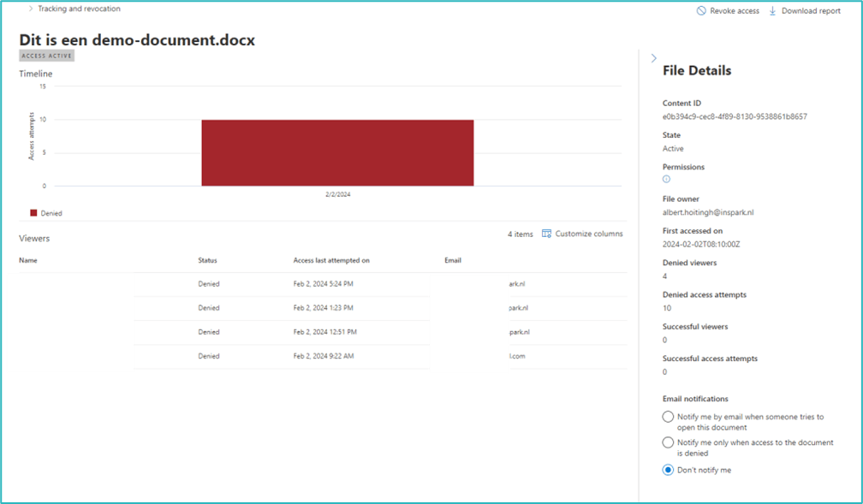Select notify only when access is denied
Image resolution: width=863 pixels, height=504 pixels.
[x=668, y=442]
